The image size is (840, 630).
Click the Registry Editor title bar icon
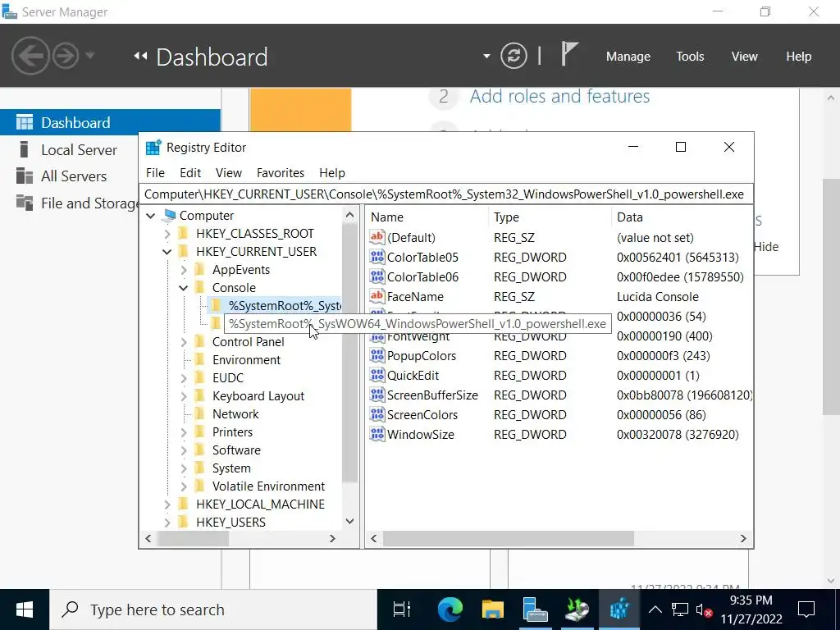pyautogui.click(x=153, y=148)
